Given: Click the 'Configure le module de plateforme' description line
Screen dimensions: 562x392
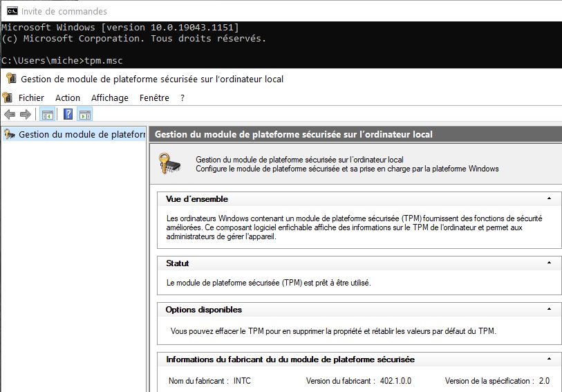Looking at the screenshot, I should 347,169.
